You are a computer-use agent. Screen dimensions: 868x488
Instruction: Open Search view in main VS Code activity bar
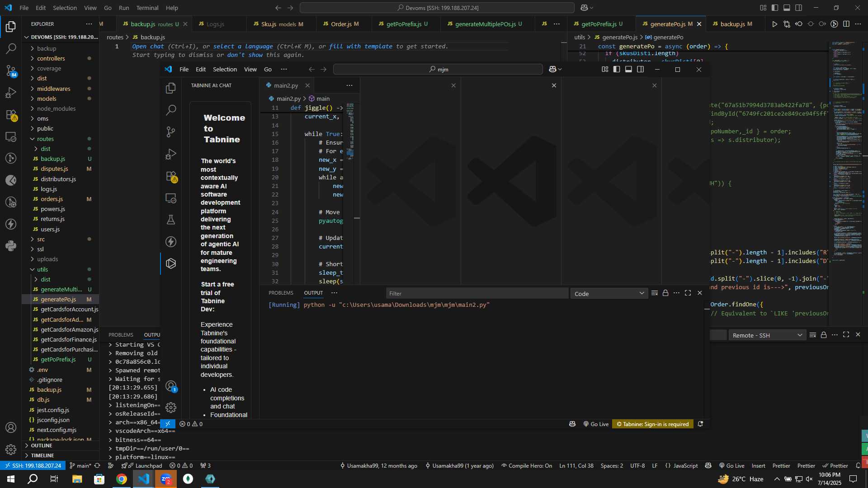tap(11, 48)
